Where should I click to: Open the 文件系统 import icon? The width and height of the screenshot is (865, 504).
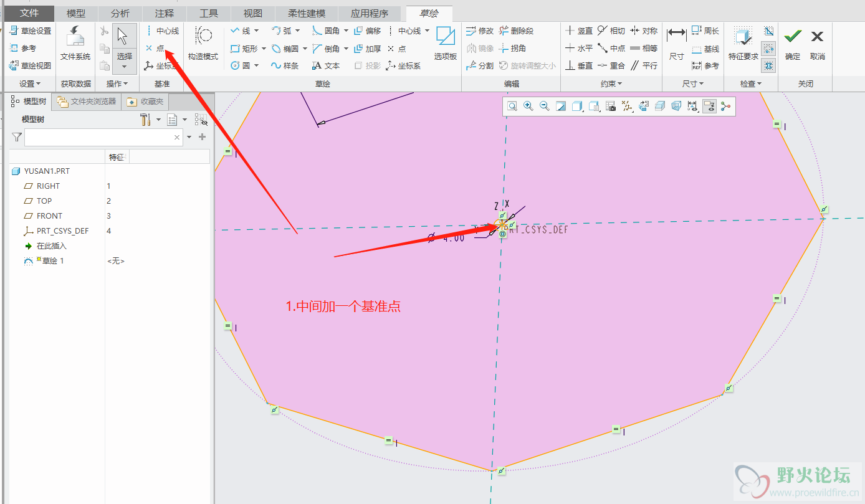point(75,43)
